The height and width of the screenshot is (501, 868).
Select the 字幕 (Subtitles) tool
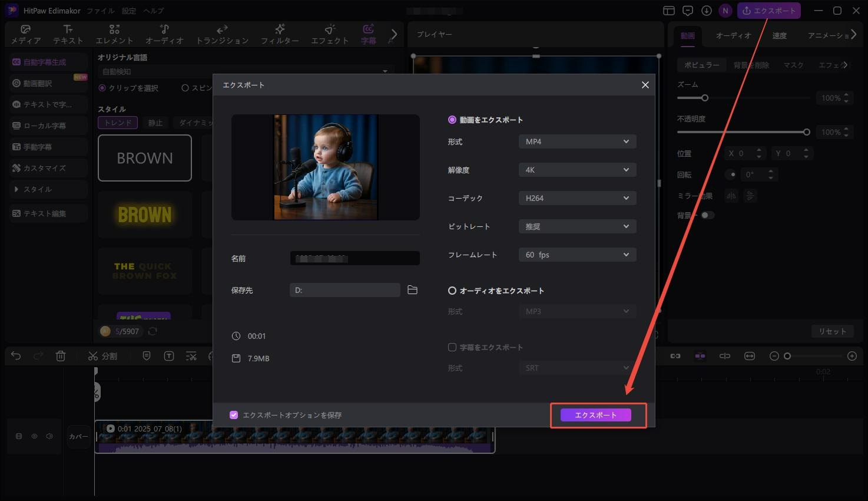coord(368,34)
